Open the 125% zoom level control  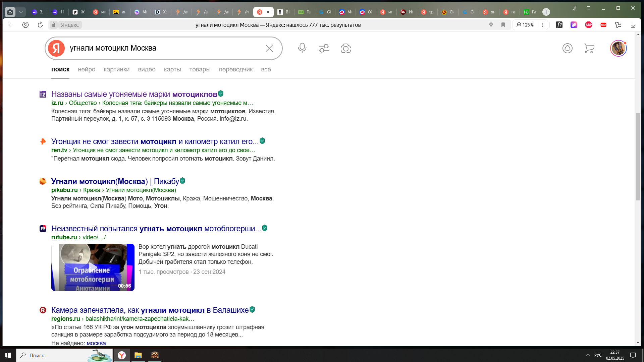tap(525, 25)
